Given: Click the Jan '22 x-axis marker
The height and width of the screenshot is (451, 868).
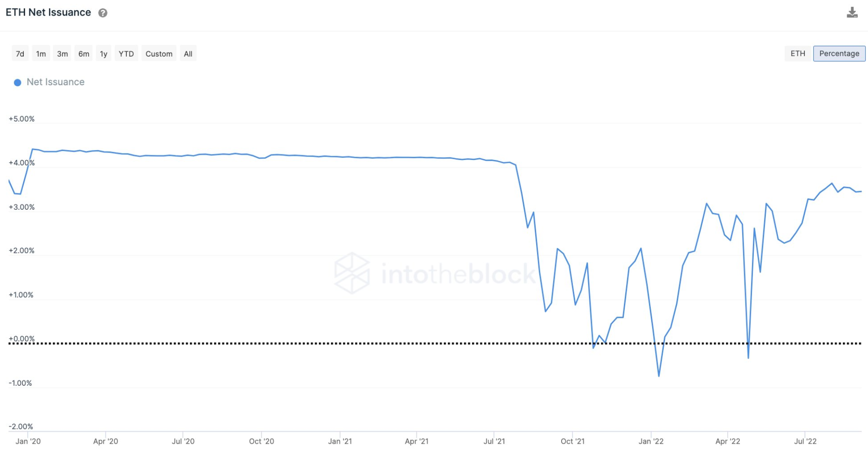Looking at the screenshot, I should coord(651,441).
